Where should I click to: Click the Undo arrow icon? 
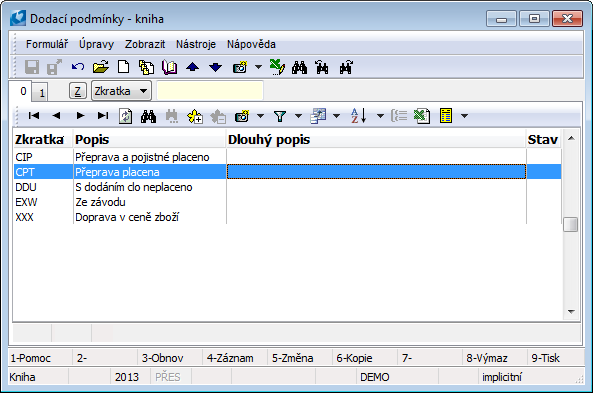pyautogui.click(x=78, y=67)
